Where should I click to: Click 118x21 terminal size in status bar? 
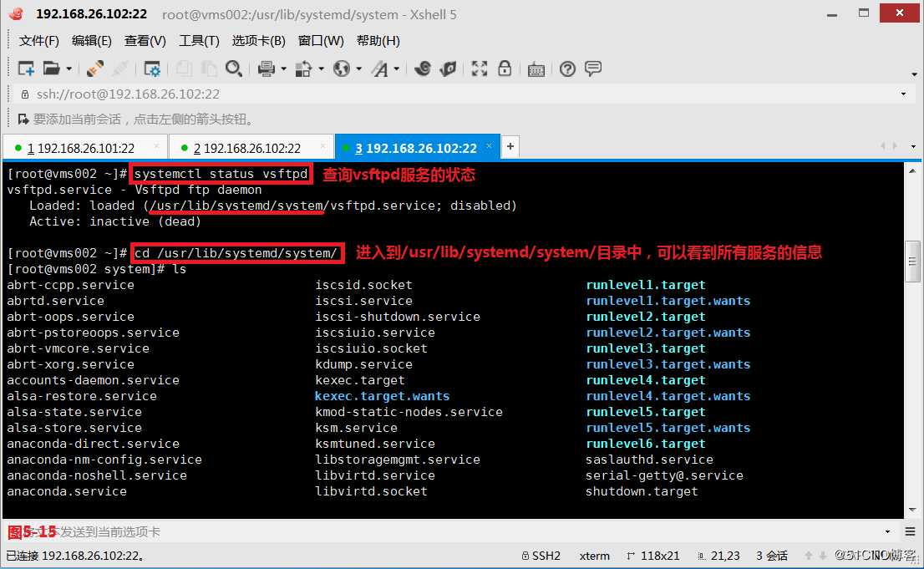653,556
